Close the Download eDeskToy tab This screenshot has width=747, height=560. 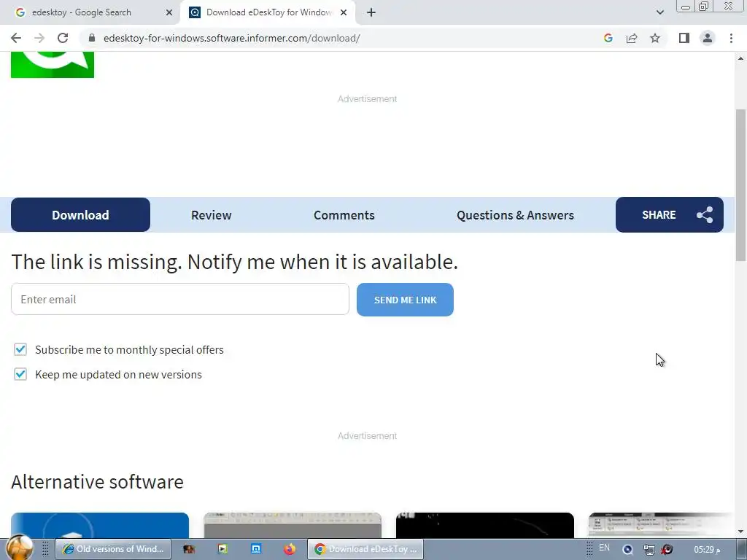[x=344, y=12]
